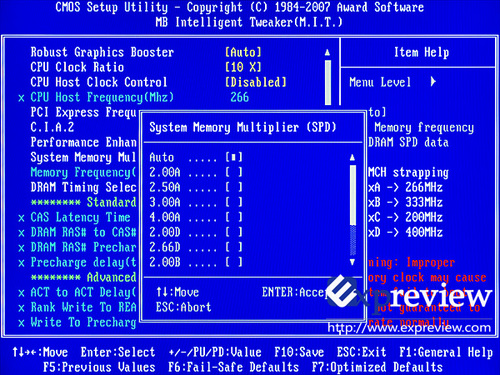Viewport: 500px width, 375px height.
Task: Click the popup list scrollbar thumb
Action: coord(353,195)
